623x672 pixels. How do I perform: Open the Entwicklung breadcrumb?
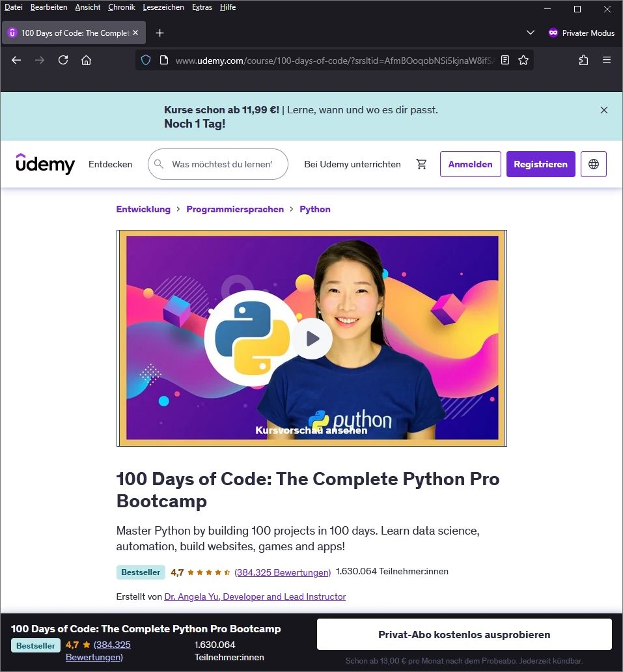point(143,209)
